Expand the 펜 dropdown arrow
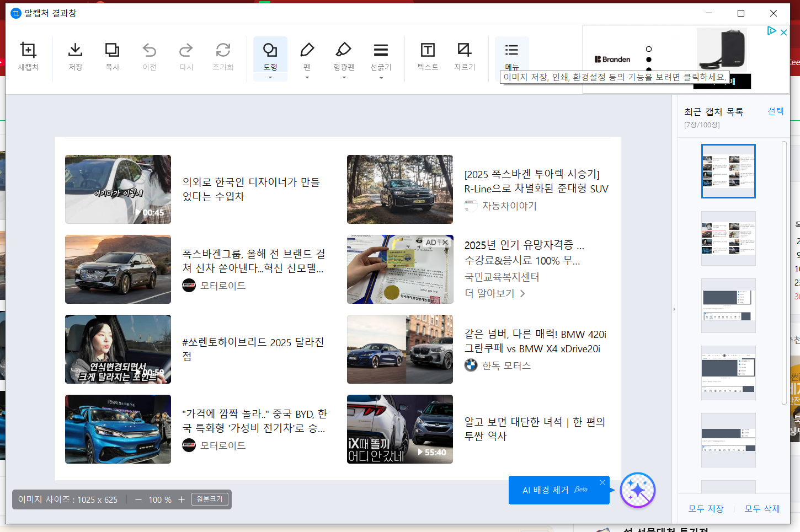800x532 pixels. coord(307,78)
